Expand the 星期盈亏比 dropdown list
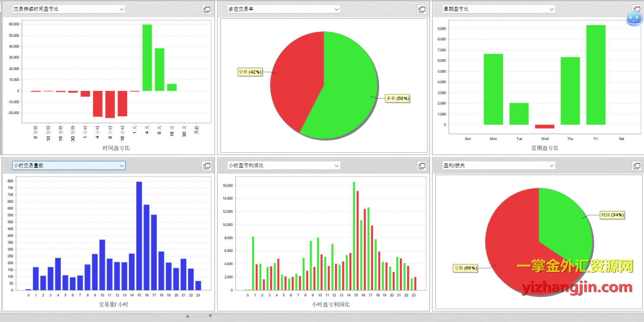Screen dimensions: 644x322 click(551, 9)
